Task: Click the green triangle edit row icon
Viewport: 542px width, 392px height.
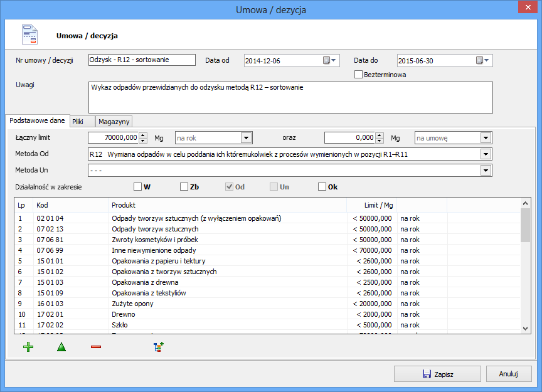Action: tap(61, 347)
